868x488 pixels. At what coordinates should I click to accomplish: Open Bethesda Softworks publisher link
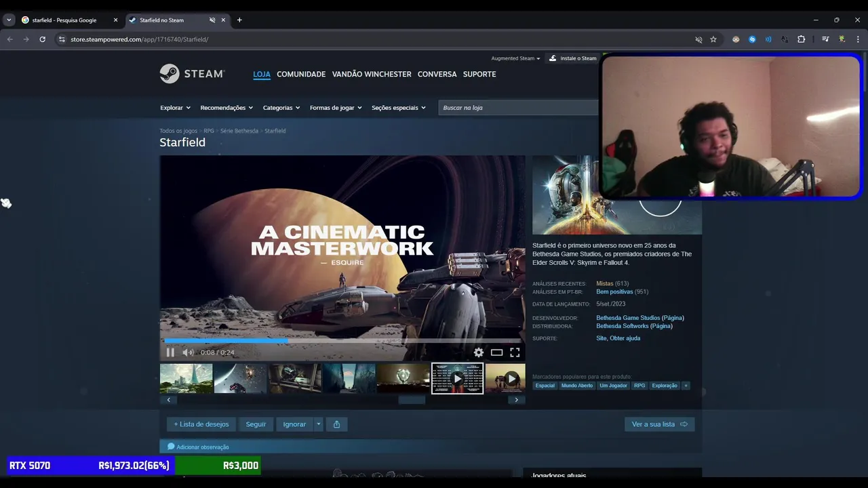(623, 326)
